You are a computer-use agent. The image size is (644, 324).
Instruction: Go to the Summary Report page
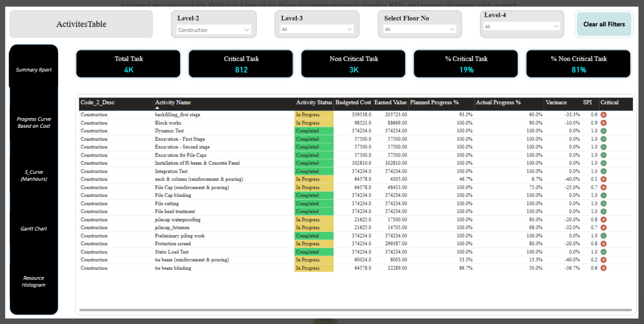(33, 70)
